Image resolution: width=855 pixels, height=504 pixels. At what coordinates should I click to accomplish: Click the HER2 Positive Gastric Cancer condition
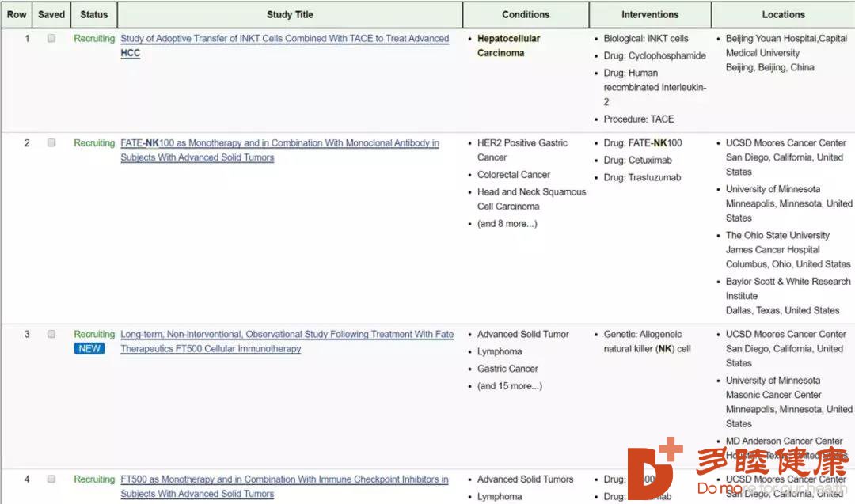click(522, 150)
